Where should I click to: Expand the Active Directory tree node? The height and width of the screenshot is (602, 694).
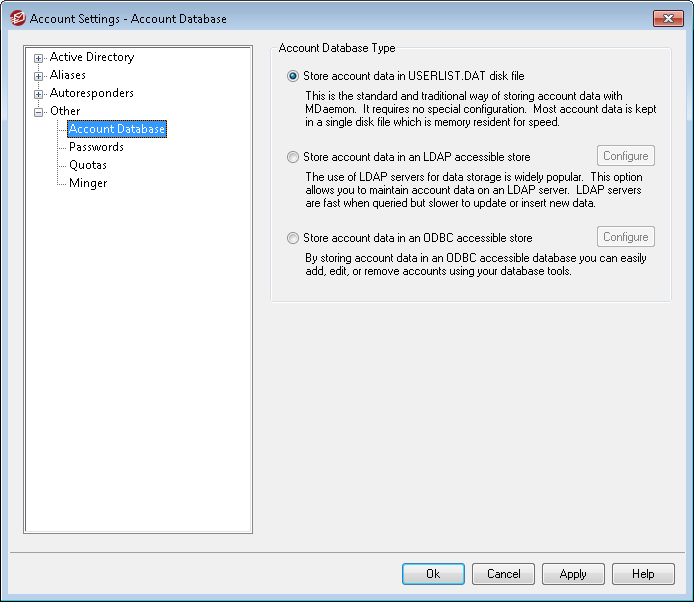[x=39, y=58]
